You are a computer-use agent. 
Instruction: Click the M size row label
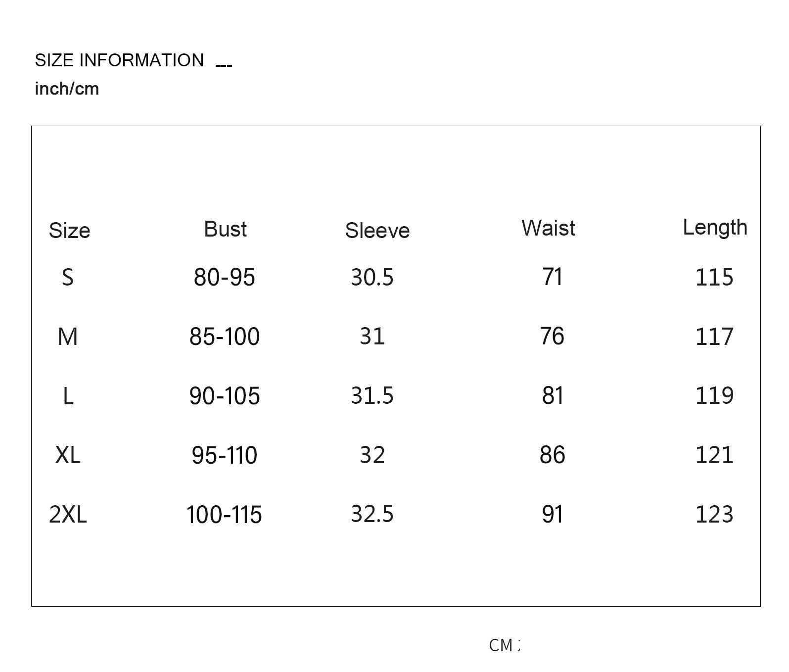(68, 337)
